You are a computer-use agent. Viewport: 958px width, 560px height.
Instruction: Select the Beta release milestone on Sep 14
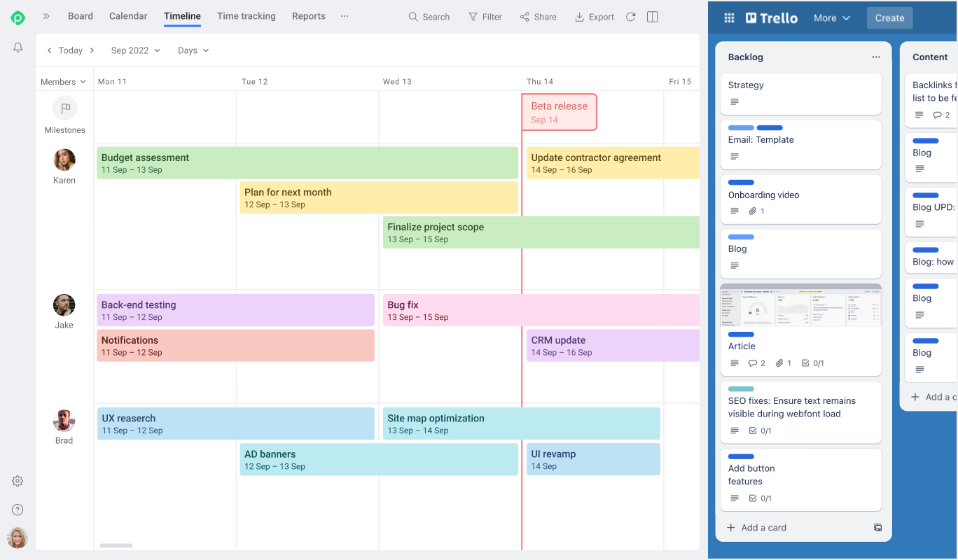559,112
